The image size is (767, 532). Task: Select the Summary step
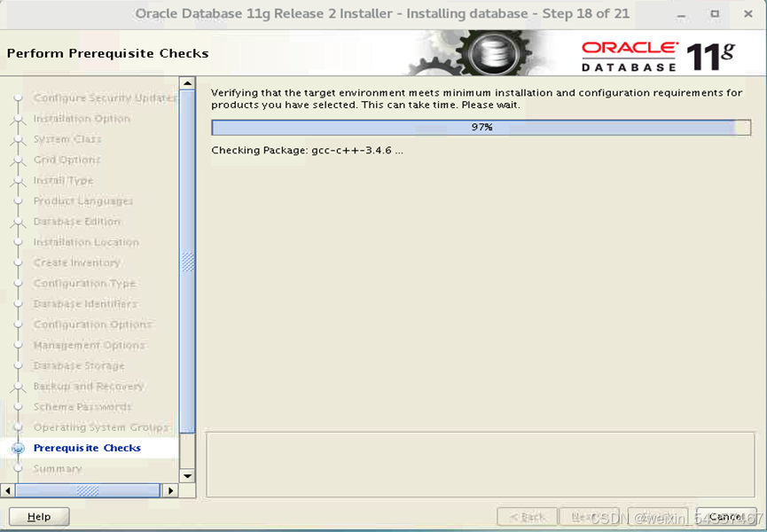pyautogui.click(x=58, y=469)
